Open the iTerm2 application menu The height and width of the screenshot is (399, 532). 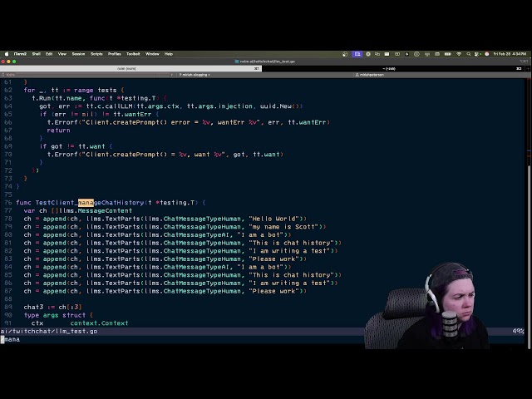20,54
